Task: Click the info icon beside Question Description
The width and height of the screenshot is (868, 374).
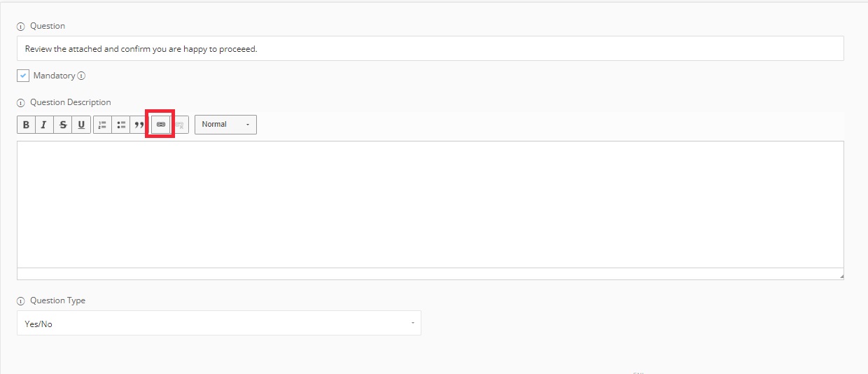Action: (21, 103)
